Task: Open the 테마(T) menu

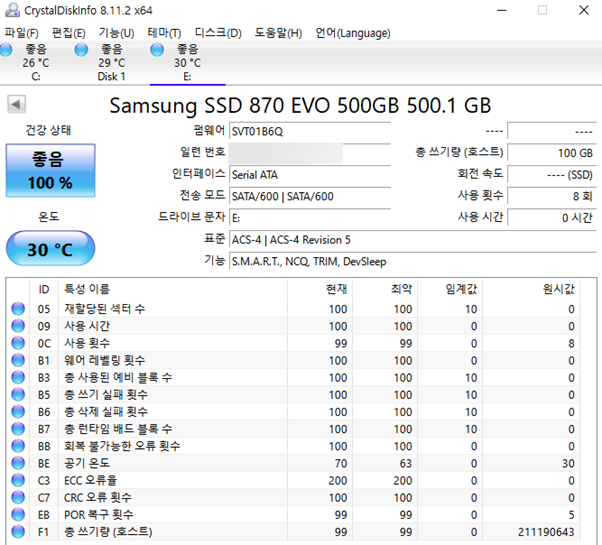Action: click(164, 33)
